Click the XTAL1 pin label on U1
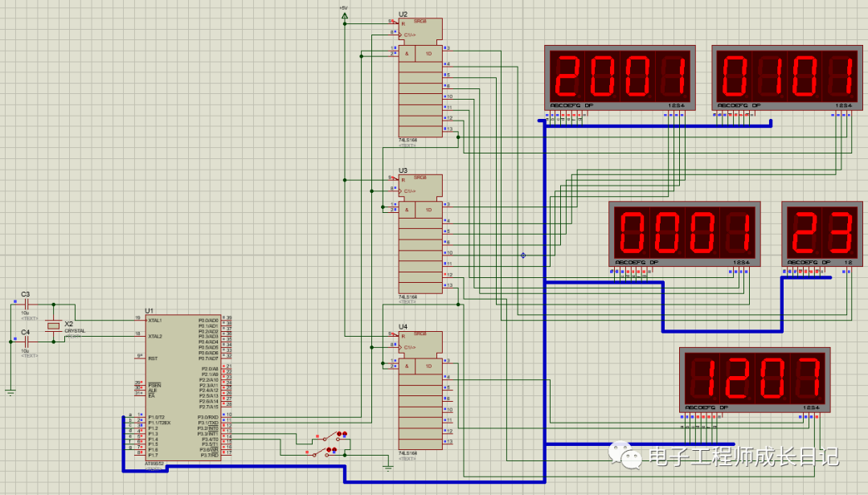The image size is (868, 495). (x=155, y=321)
